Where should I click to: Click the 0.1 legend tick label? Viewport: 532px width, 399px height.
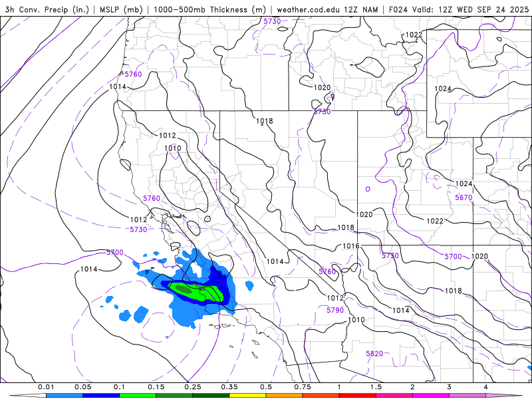coord(120,387)
